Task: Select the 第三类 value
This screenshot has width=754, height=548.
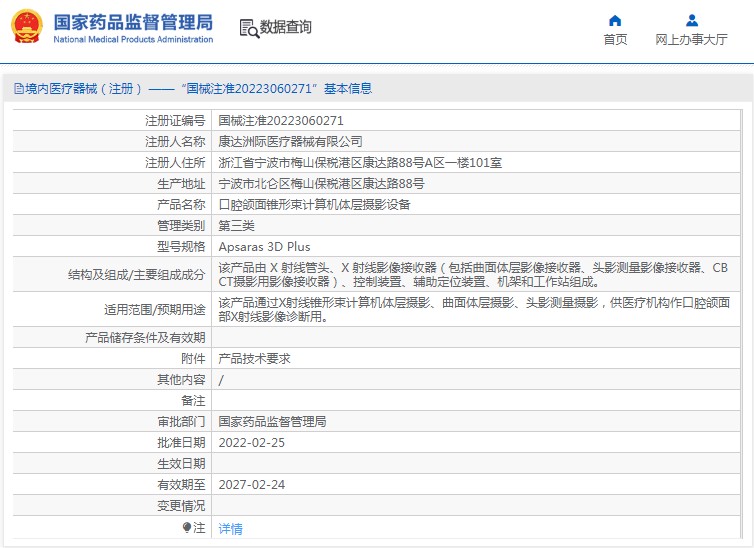Action: coord(236,226)
